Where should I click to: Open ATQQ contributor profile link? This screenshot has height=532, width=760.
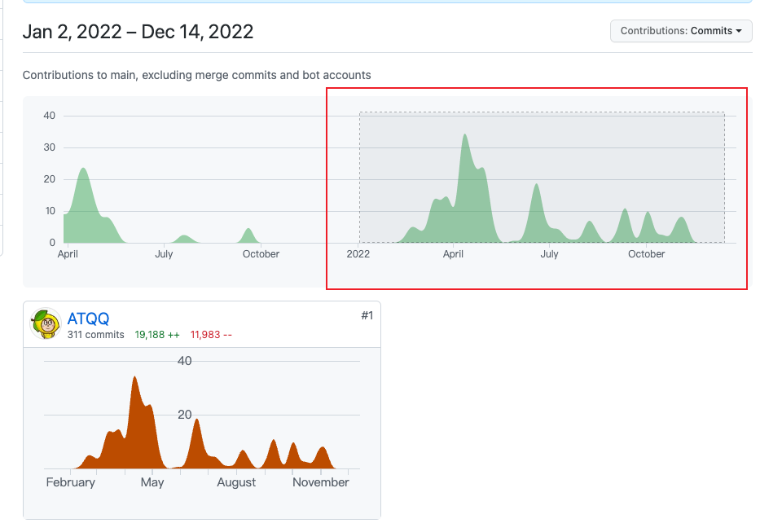(x=88, y=319)
